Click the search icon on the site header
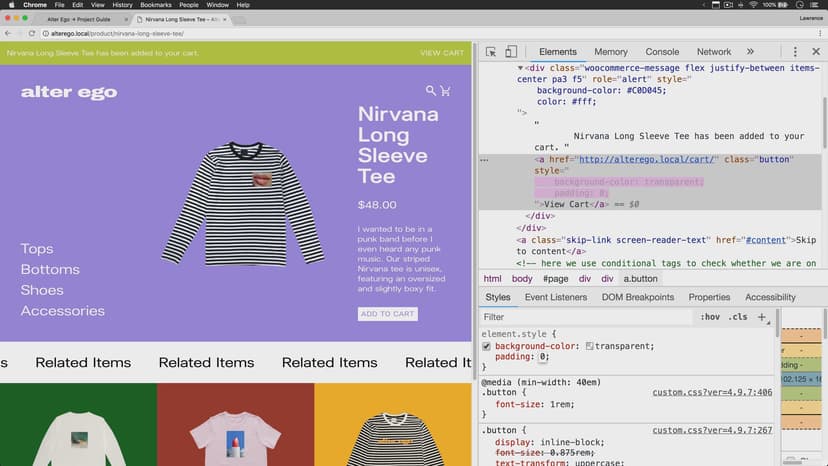828x466 pixels. pos(431,91)
